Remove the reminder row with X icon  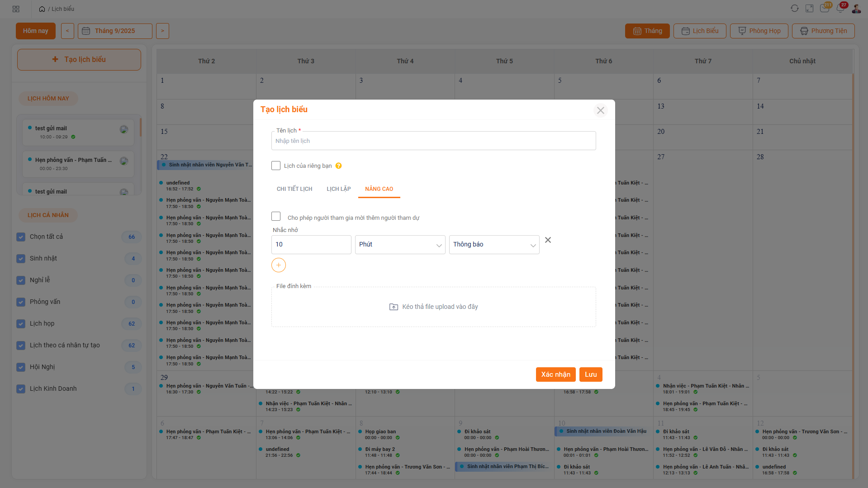coord(548,240)
